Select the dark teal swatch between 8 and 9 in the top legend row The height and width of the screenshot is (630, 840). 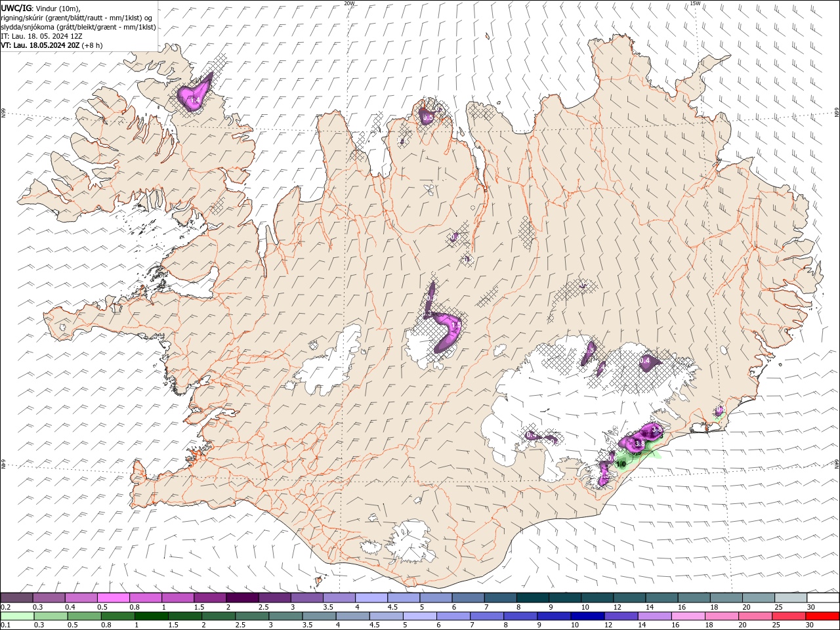point(532,598)
